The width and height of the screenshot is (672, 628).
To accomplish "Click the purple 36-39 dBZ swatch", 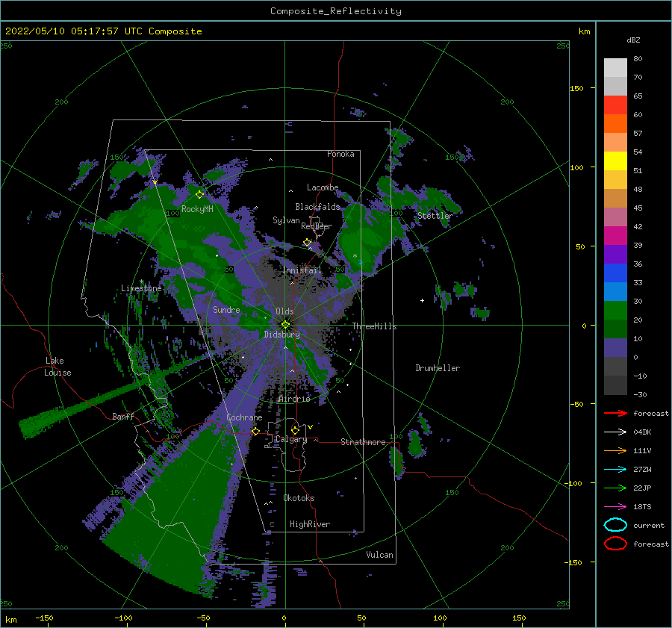I will tap(615, 255).
